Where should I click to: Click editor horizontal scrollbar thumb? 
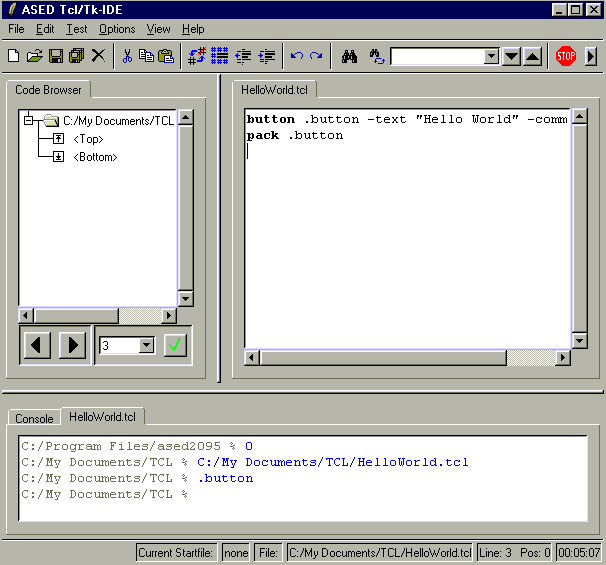pyautogui.click(x=383, y=357)
